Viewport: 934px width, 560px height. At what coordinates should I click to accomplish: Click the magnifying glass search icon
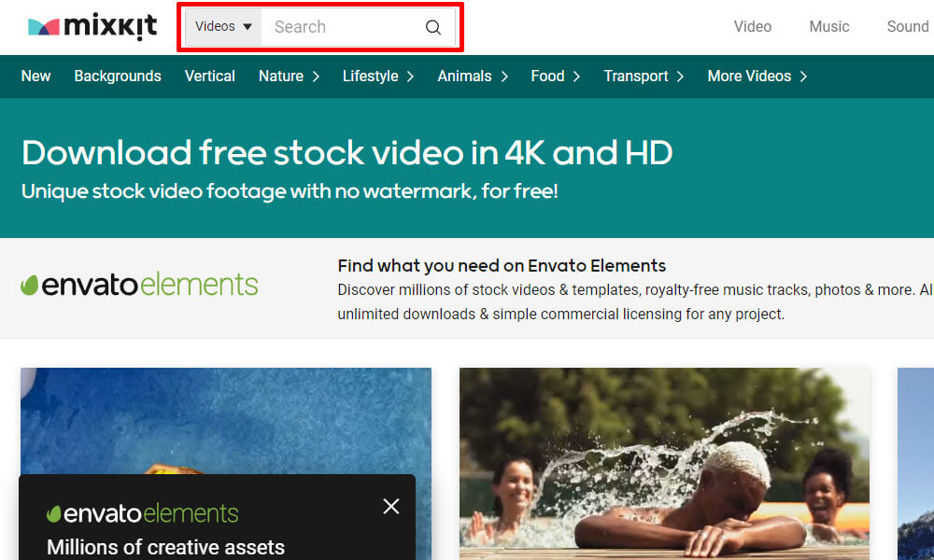click(433, 27)
